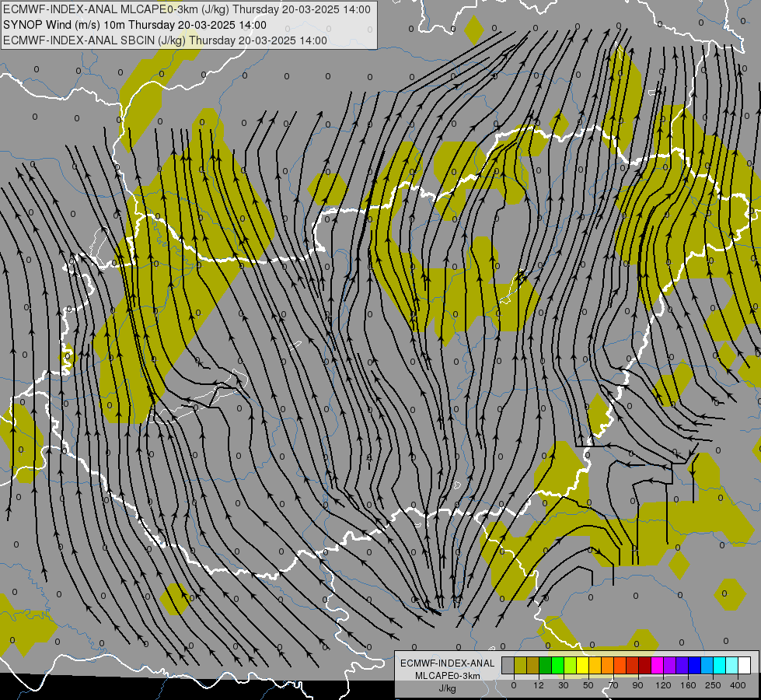Click the legend label 'MLCAPE0-3km'
Viewport: 761px width, 700px height.
448,676
